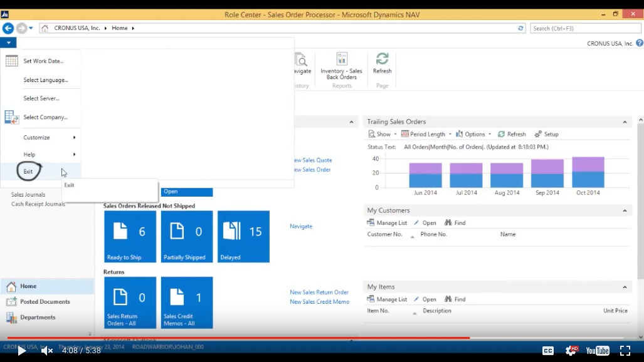
Task: Choose Select Language menu entry
Action: click(46, 80)
